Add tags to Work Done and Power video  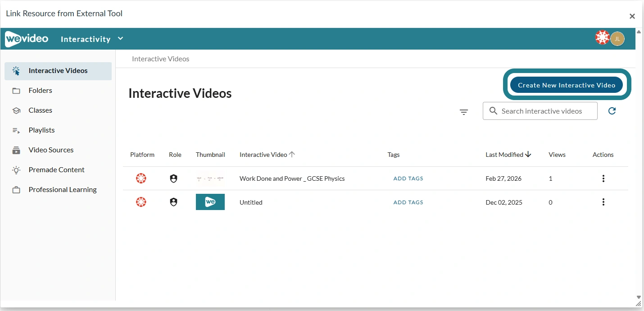[408, 178]
